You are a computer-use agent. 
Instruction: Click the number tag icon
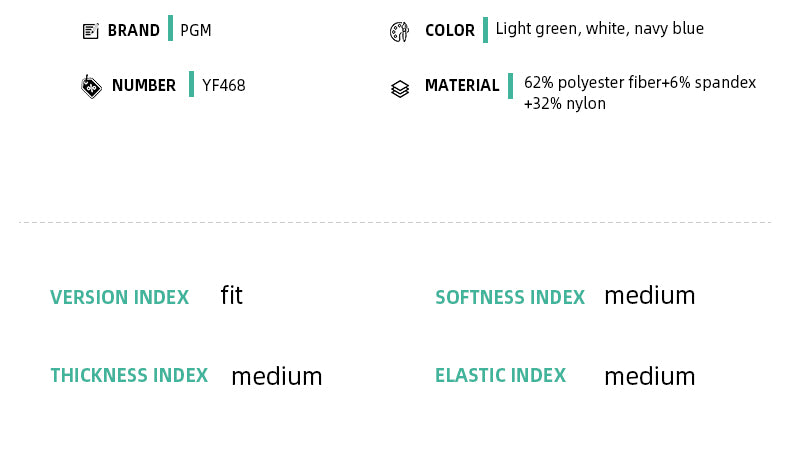pos(91,87)
